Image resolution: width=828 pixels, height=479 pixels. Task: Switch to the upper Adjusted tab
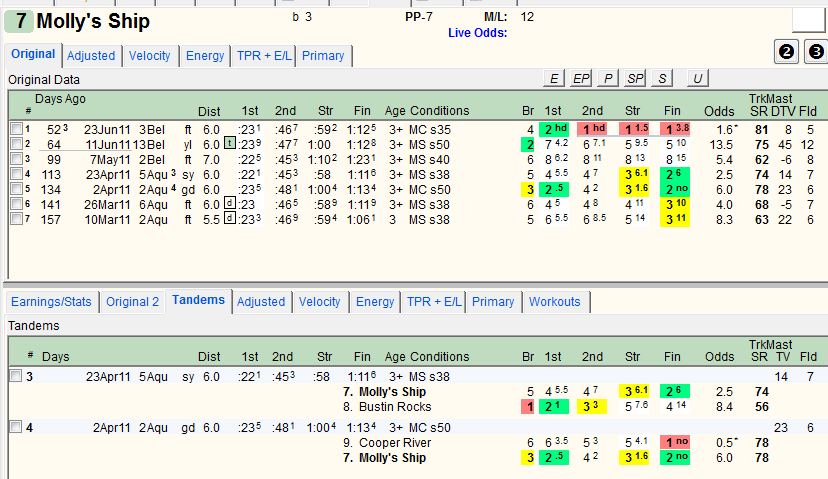click(x=91, y=56)
